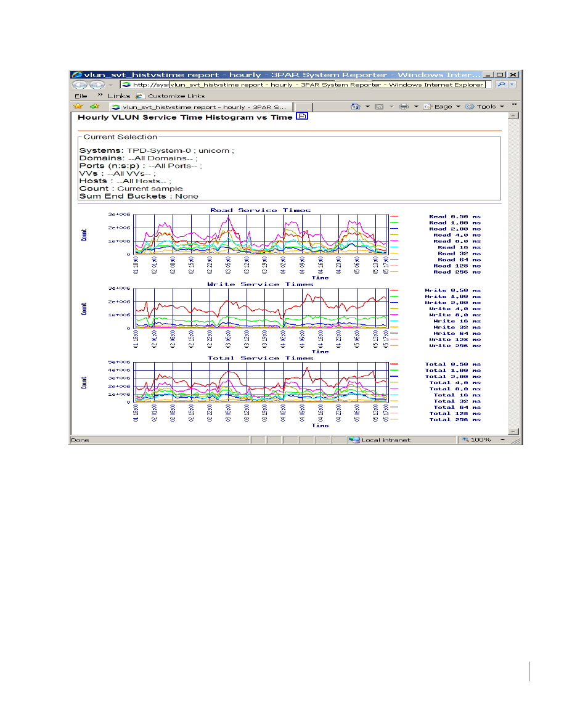Click the Total 2.00 ms blue legend swatch

(x=394, y=376)
